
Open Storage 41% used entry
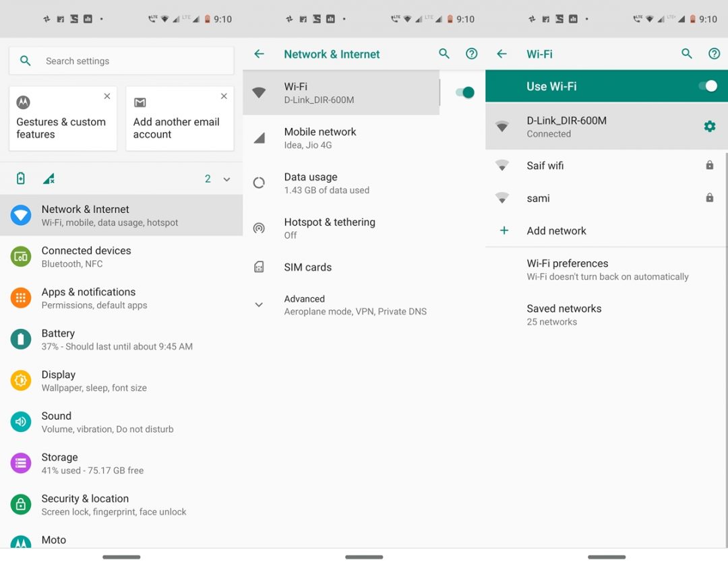click(x=121, y=463)
